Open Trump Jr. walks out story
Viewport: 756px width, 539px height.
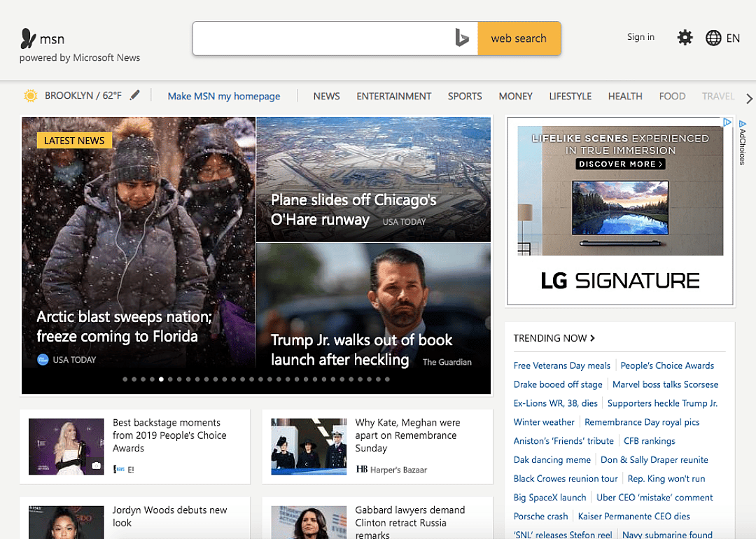[x=362, y=349]
